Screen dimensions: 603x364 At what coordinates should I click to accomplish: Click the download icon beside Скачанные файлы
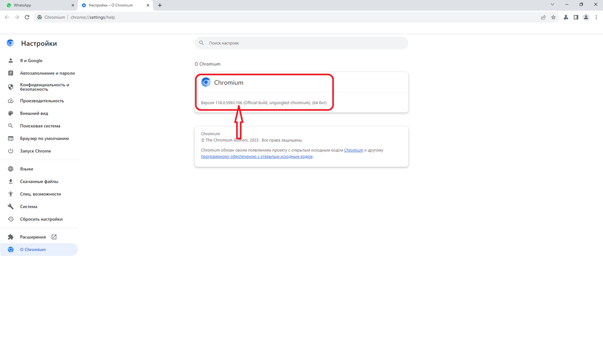tap(10, 181)
